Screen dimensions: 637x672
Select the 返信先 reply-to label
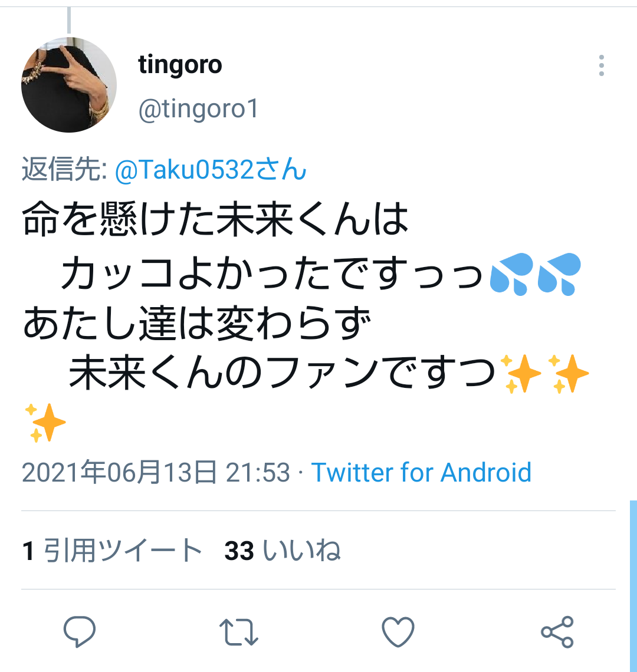(x=64, y=170)
